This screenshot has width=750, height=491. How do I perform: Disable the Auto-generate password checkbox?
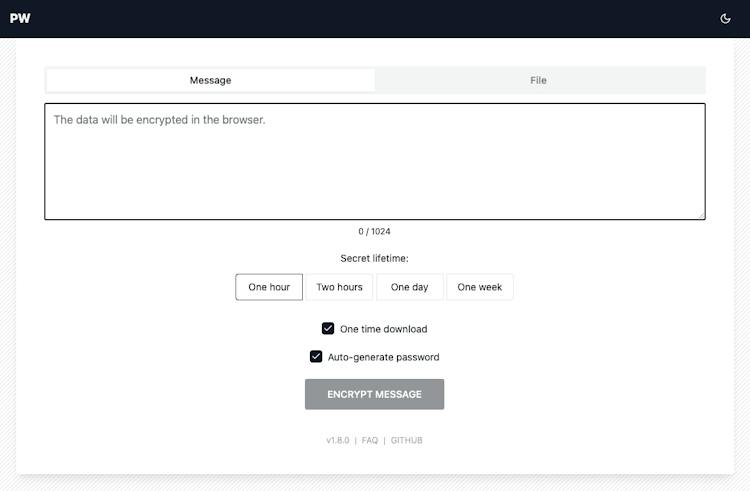click(x=316, y=357)
